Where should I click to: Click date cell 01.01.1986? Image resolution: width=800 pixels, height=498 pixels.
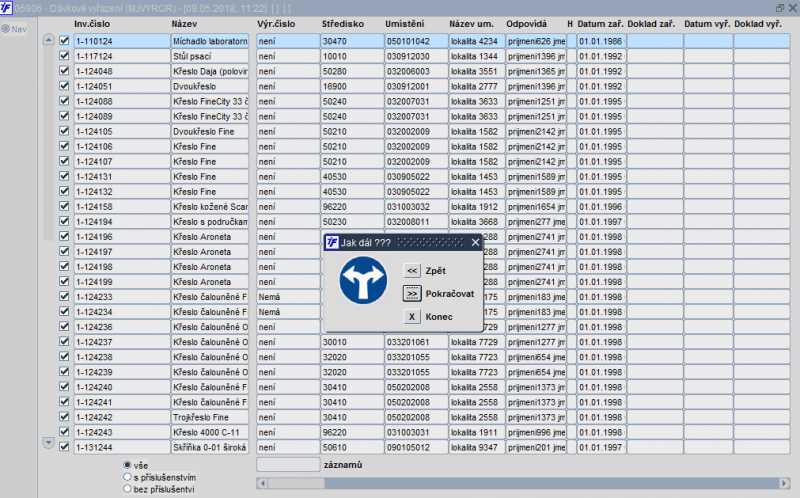[x=602, y=41]
